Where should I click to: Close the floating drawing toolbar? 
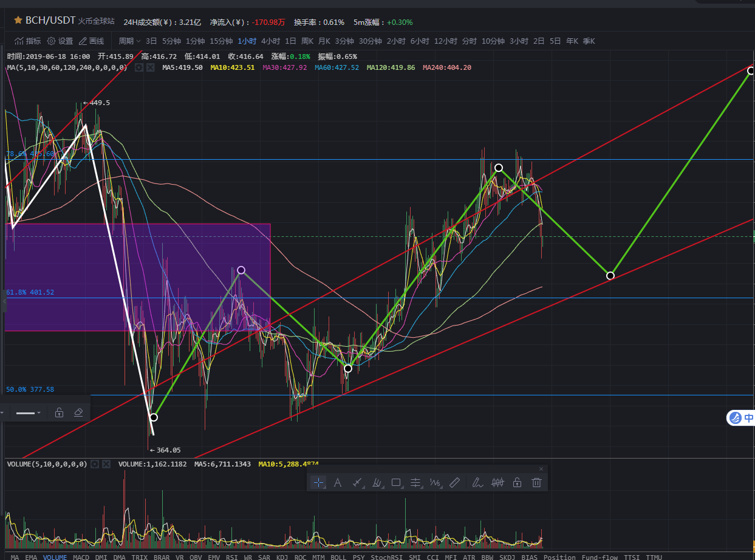coord(541,469)
